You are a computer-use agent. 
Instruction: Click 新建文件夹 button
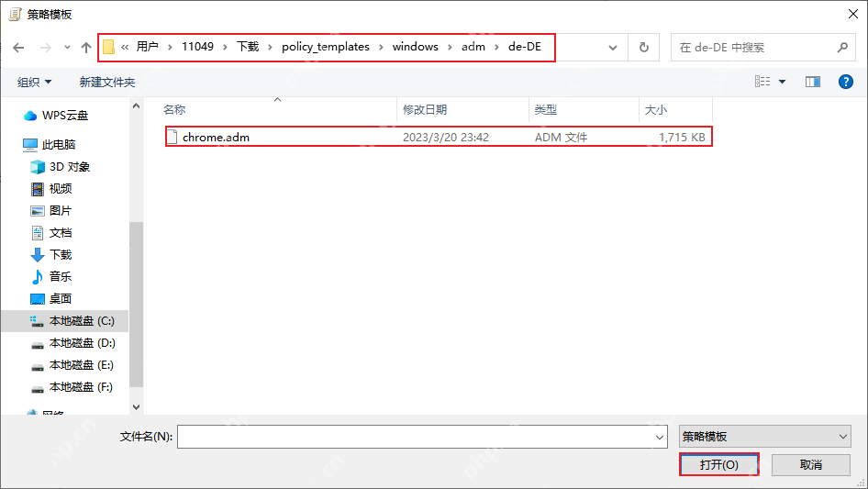[107, 82]
